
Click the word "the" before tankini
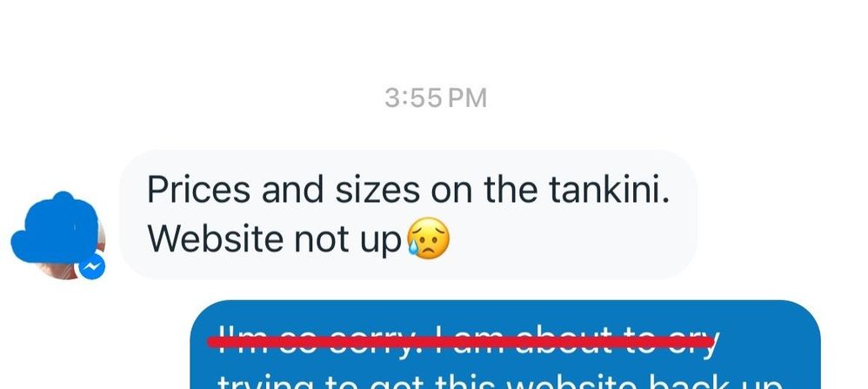coord(511,190)
